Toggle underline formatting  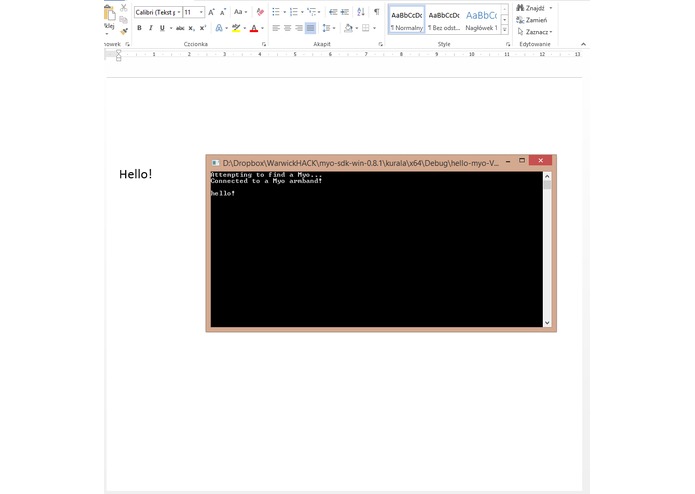click(x=162, y=28)
